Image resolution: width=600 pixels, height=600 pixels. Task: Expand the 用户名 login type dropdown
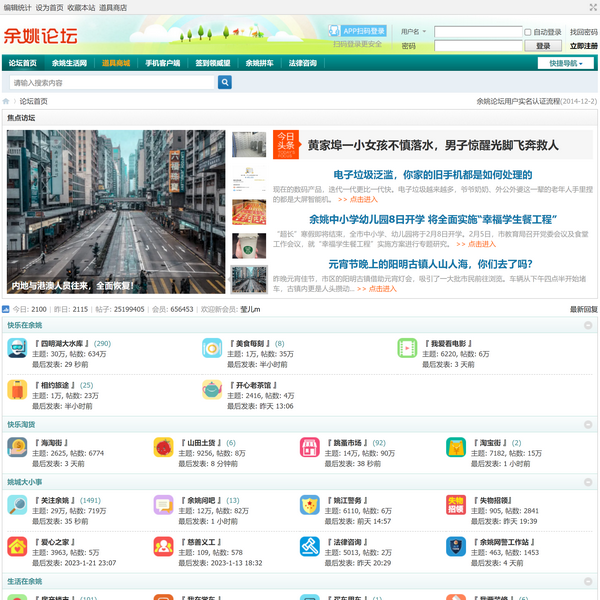(412, 32)
